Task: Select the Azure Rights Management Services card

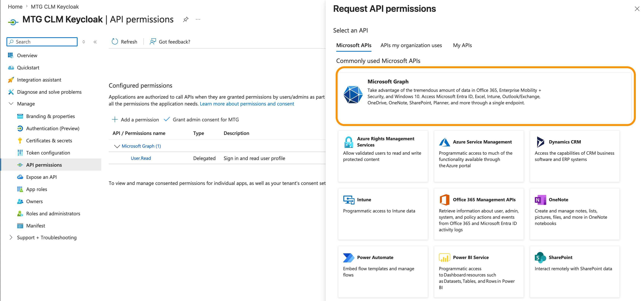Action: pyautogui.click(x=383, y=156)
